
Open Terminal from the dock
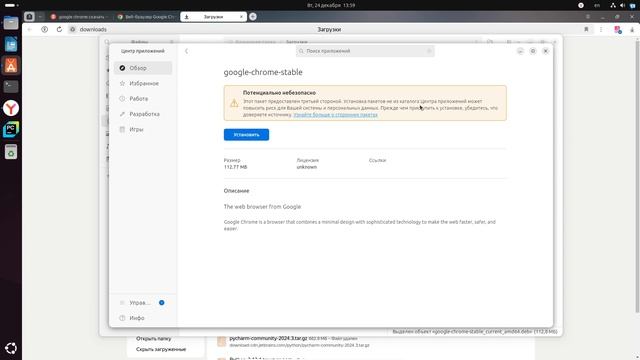click(x=11, y=87)
